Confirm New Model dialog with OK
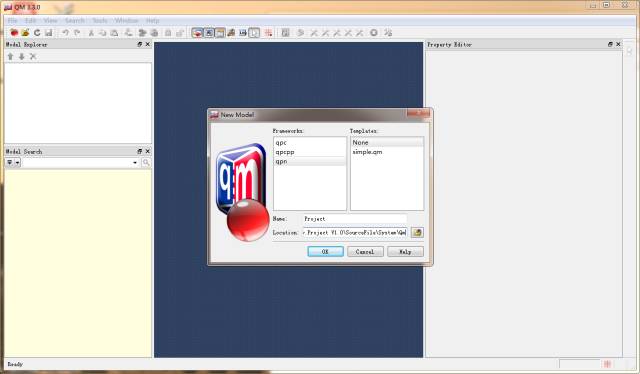This screenshot has width=640, height=374. pyautogui.click(x=325, y=252)
